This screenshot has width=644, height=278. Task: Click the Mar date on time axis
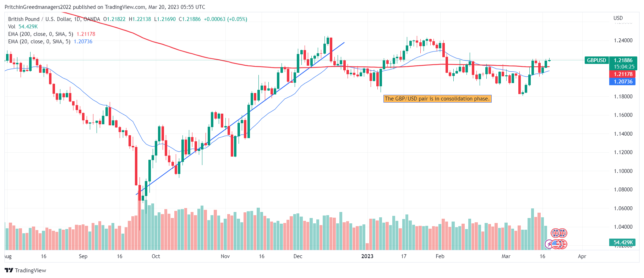506,256
